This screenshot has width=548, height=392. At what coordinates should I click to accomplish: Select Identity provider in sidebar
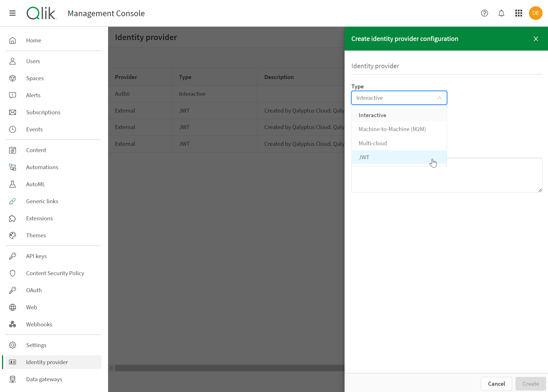tap(47, 362)
